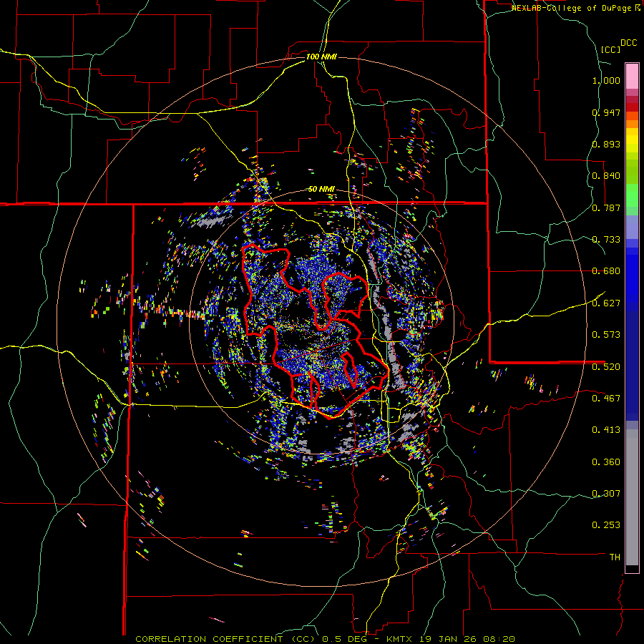
Task: Select the 1.000 scale value
Action: [606, 80]
